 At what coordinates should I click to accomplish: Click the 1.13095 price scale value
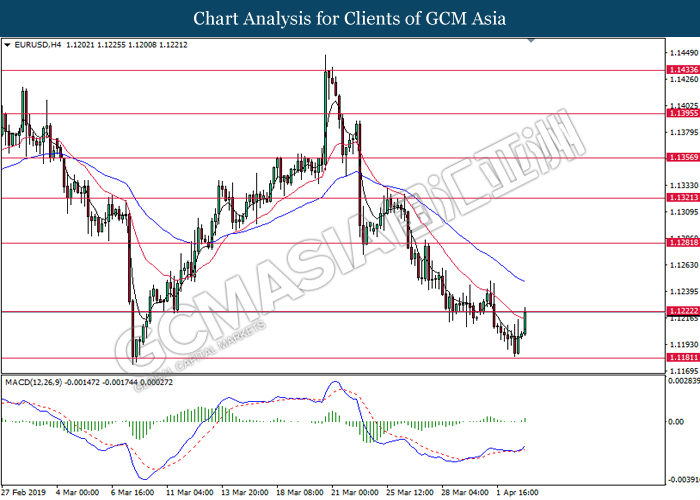(684, 212)
